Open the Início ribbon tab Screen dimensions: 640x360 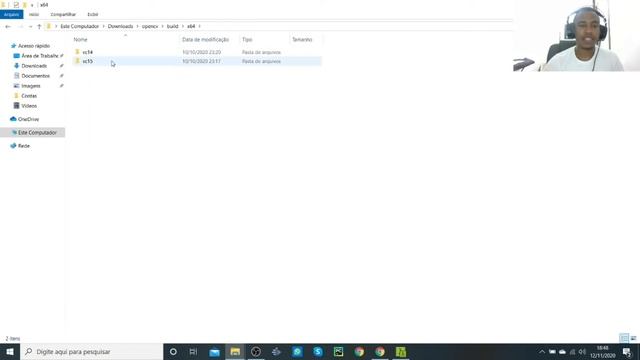click(34, 14)
